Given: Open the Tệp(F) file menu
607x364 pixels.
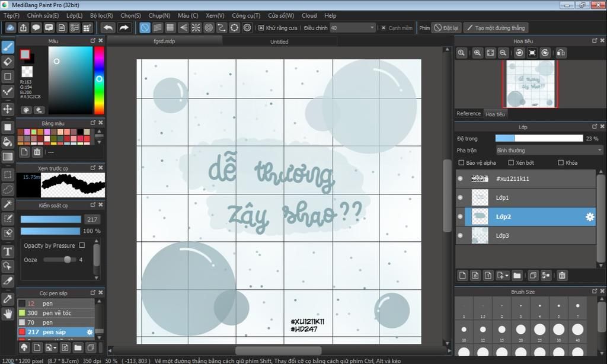Looking at the screenshot, I should pyautogui.click(x=11, y=15).
